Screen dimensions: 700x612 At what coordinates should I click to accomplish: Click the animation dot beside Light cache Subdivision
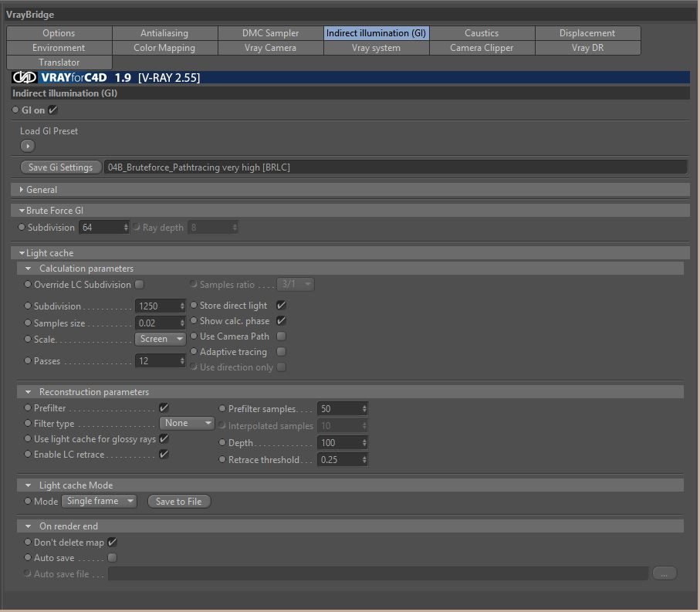coord(28,306)
